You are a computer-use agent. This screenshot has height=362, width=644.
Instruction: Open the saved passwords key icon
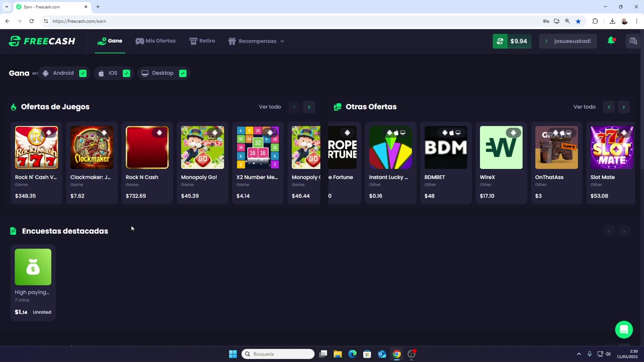click(x=546, y=21)
